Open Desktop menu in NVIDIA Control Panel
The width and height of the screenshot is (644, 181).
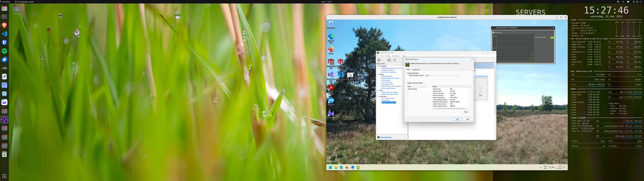click(388, 56)
